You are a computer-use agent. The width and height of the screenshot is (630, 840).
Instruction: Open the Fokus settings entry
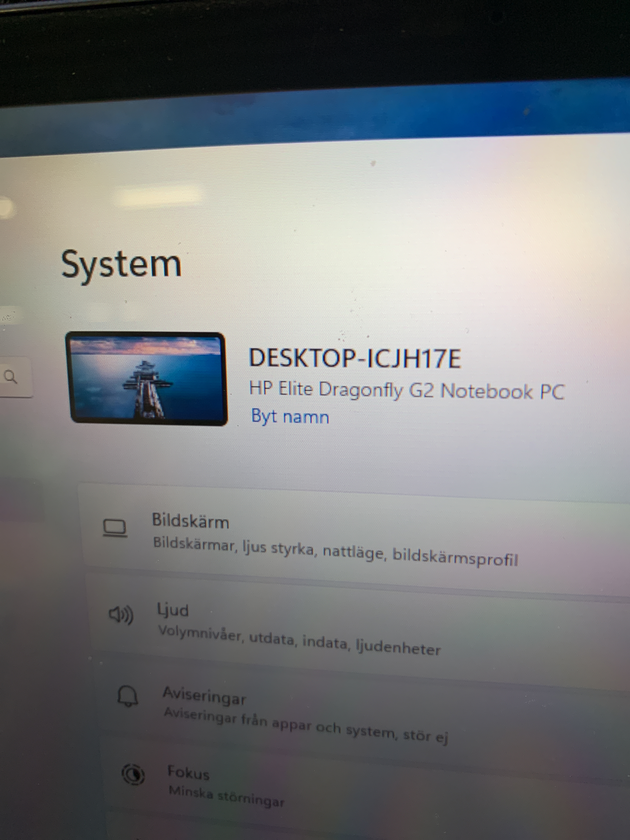pos(188,773)
